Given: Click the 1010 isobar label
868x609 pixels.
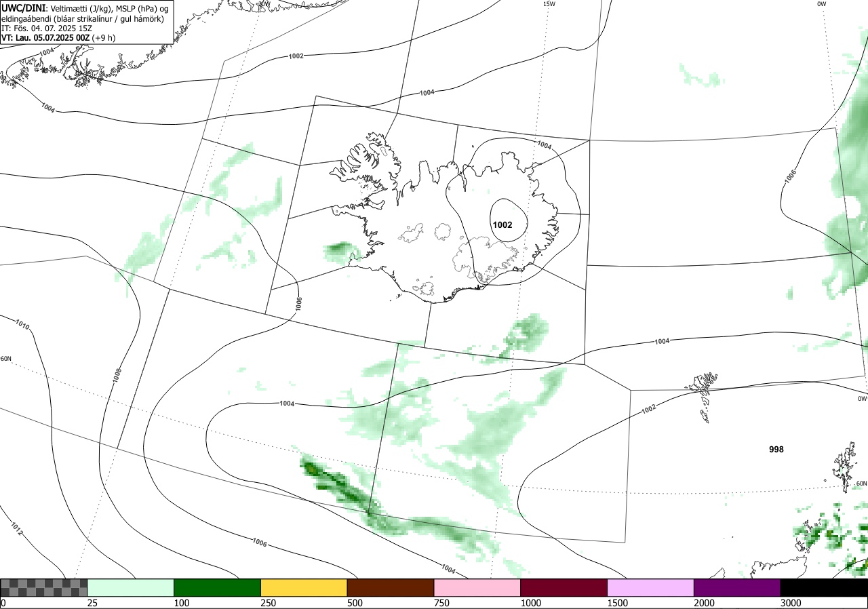Looking at the screenshot, I should click(x=22, y=326).
